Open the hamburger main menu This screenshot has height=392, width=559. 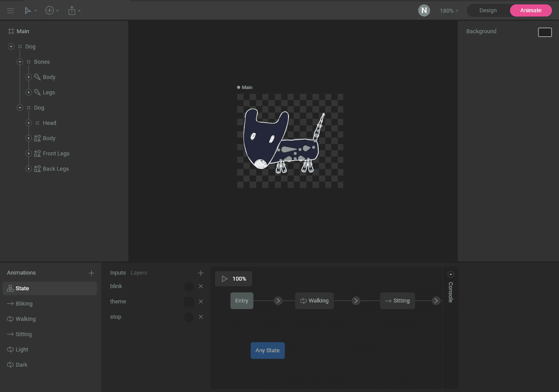[10, 10]
